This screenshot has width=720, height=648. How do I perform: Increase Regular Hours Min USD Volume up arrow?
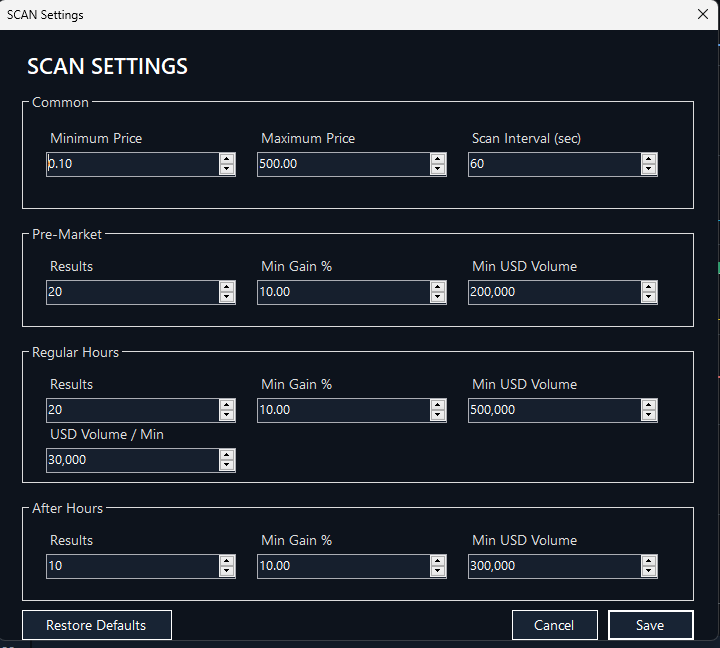click(648, 405)
